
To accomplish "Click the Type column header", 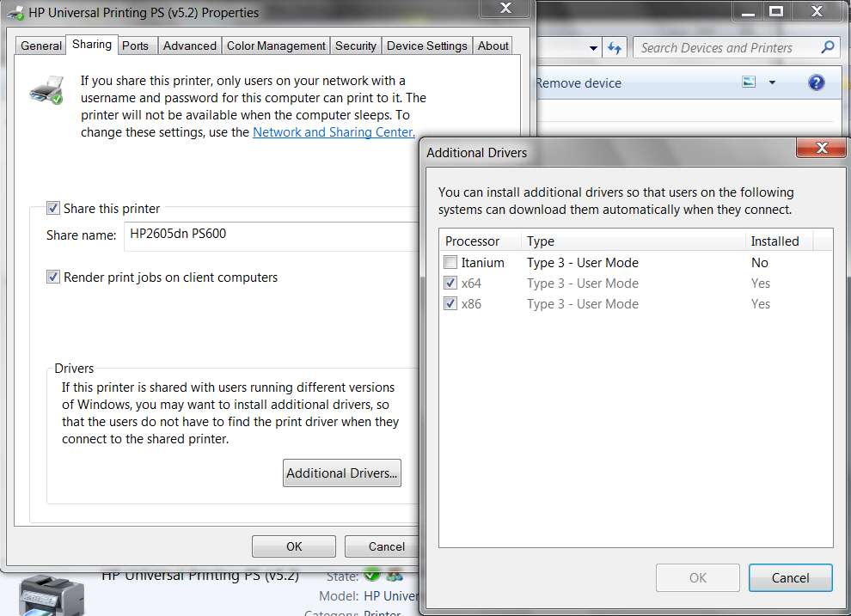I will point(634,241).
